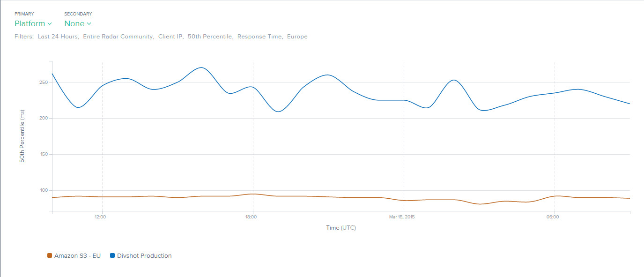Toggle the Divshot Production legend label
This screenshot has height=277, width=644.
point(144,256)
